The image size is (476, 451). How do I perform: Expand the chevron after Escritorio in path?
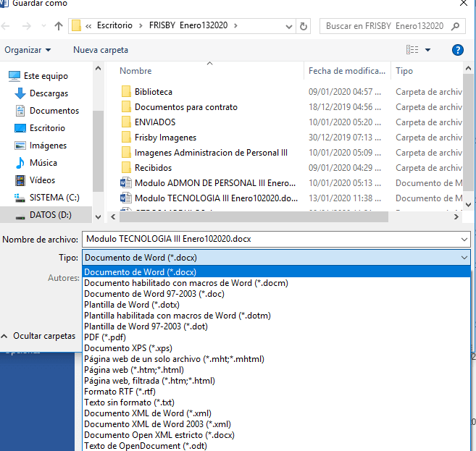[x=141, y=25]
